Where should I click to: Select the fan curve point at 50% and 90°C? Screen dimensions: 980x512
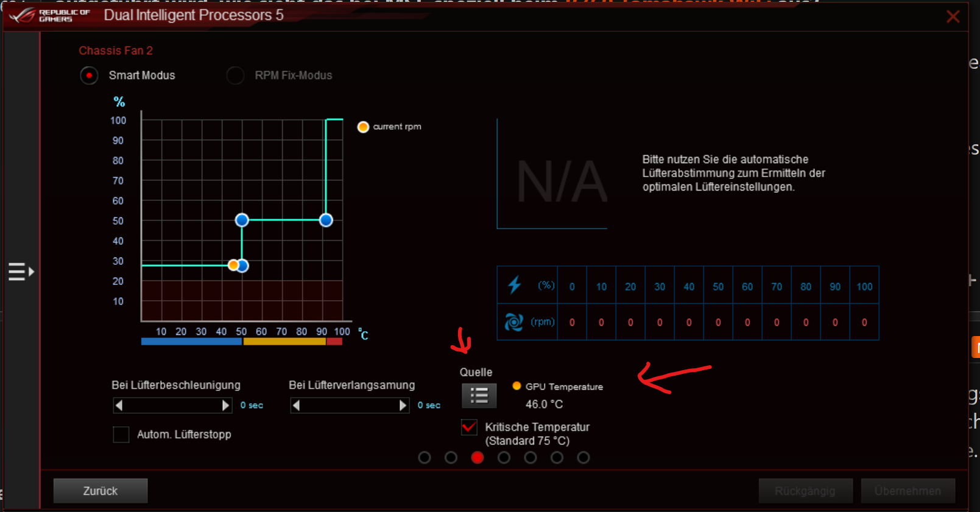click(326, 220)
